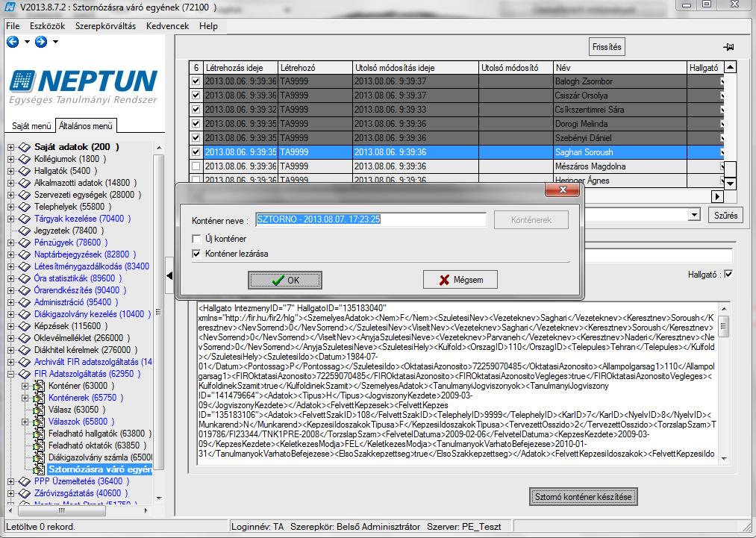Click the Feladható oktatók document icon
The width and height of the screenshot is (756, 538).
pyautogui.click(x=39, y=445)
